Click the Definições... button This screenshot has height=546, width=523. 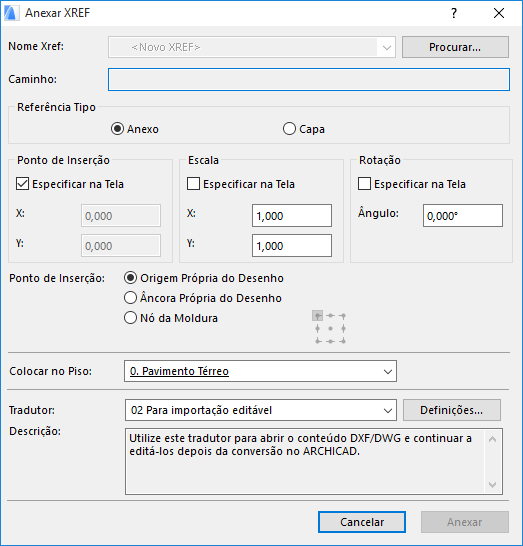pos(452,410)
